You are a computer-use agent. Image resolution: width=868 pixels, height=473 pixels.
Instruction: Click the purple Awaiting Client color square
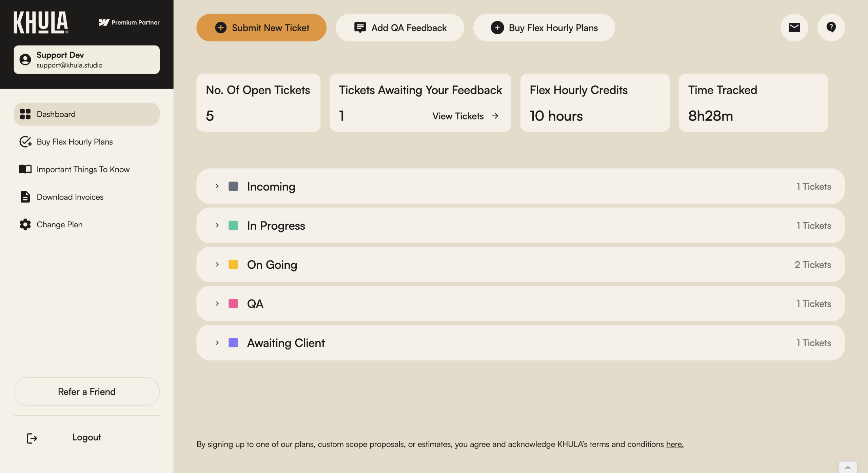233,343
